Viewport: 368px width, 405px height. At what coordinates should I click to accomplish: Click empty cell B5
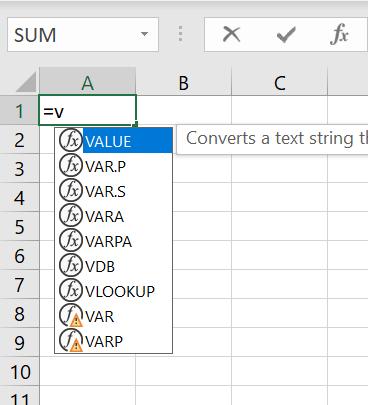[202, 226]
